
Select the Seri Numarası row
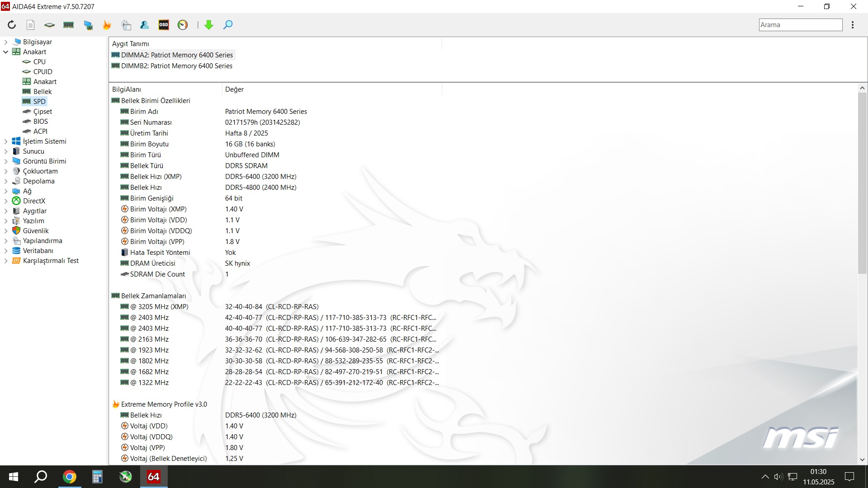[x=274, y=122]
